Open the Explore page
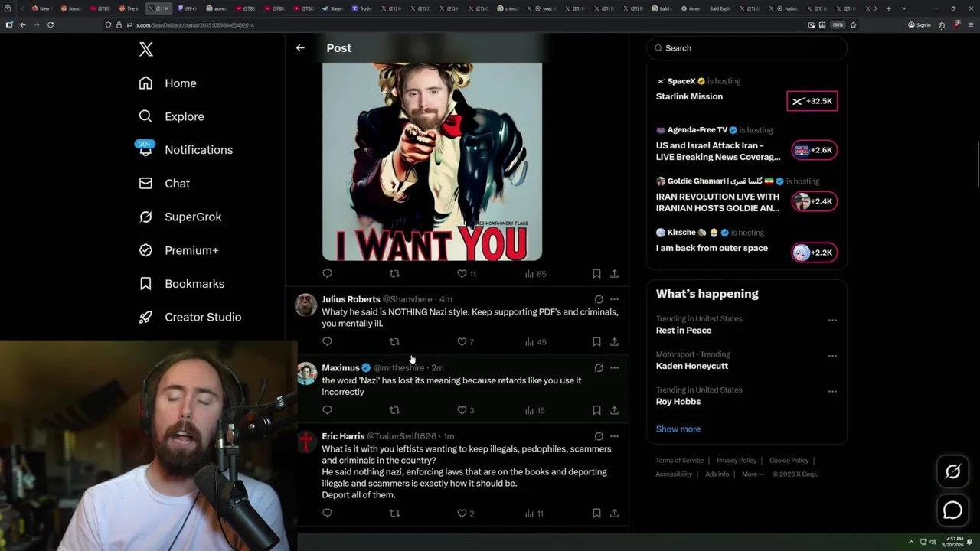The height and width of the screenshot is (551, 980). [x=171, y=116]
